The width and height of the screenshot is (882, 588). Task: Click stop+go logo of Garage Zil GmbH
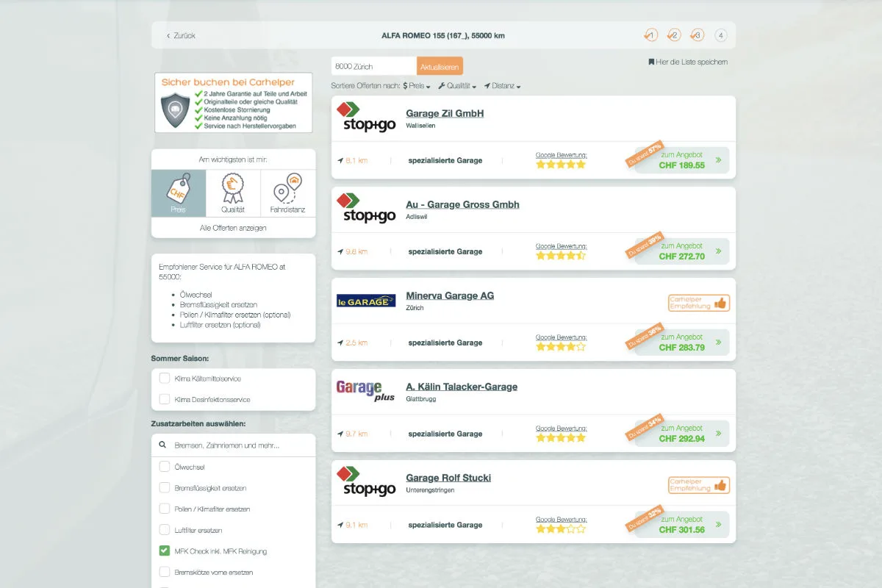pos(366,117)
